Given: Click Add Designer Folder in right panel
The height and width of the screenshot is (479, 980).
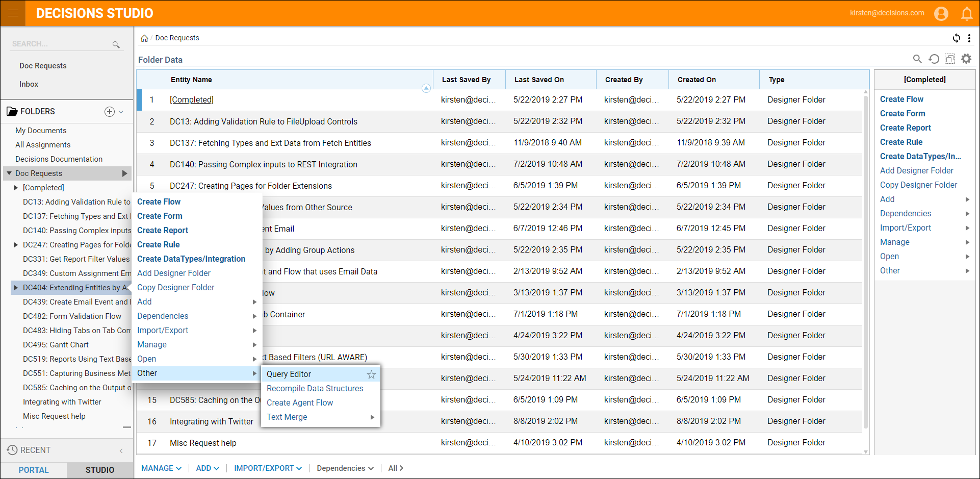Looking at the screenshot, I should click(x=916, y=171).
